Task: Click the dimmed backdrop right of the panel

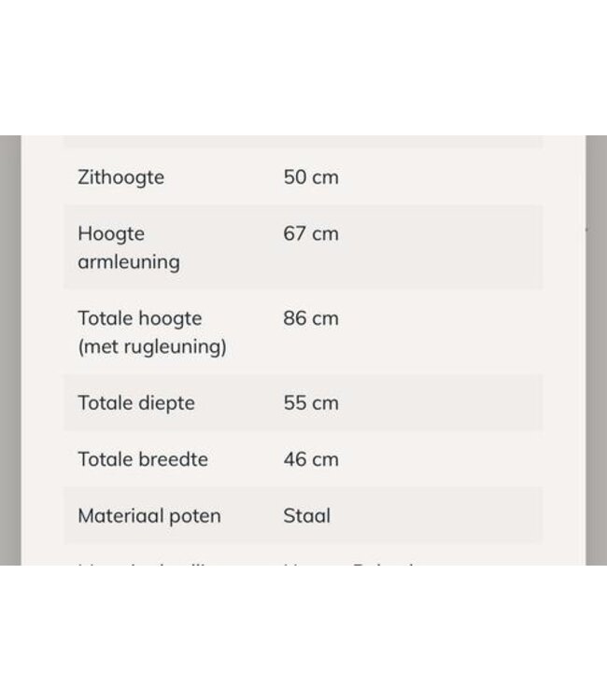Action: [596, 350]
